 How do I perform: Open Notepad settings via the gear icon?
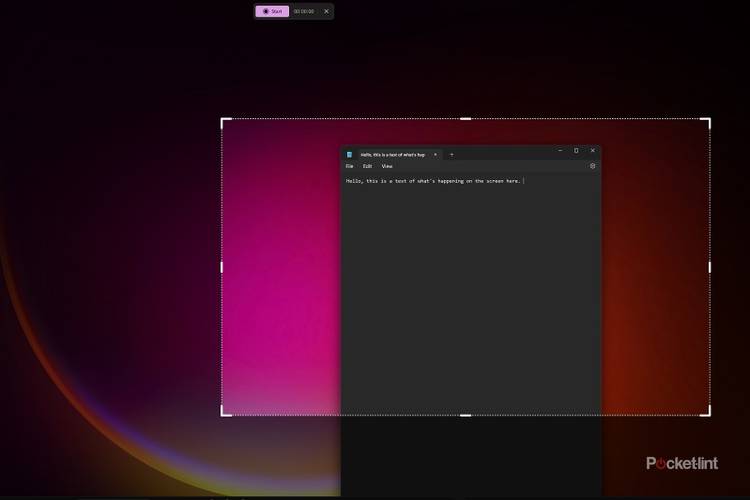(x=592, y=166)
